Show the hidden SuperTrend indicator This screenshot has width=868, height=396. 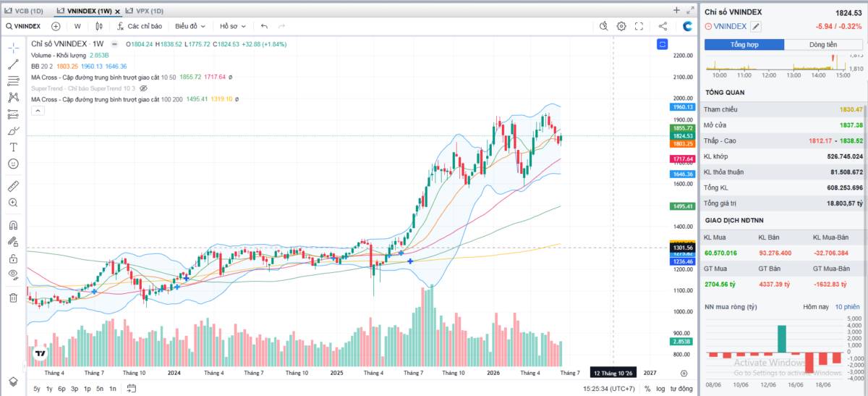coord(143,88)
